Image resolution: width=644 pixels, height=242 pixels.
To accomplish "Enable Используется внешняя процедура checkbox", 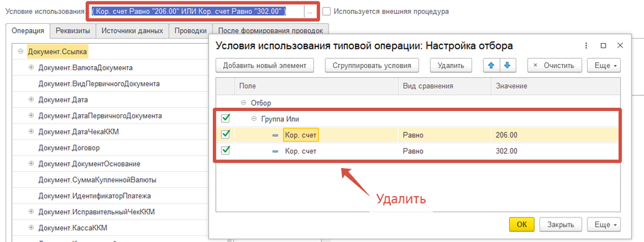I will 326,11.
